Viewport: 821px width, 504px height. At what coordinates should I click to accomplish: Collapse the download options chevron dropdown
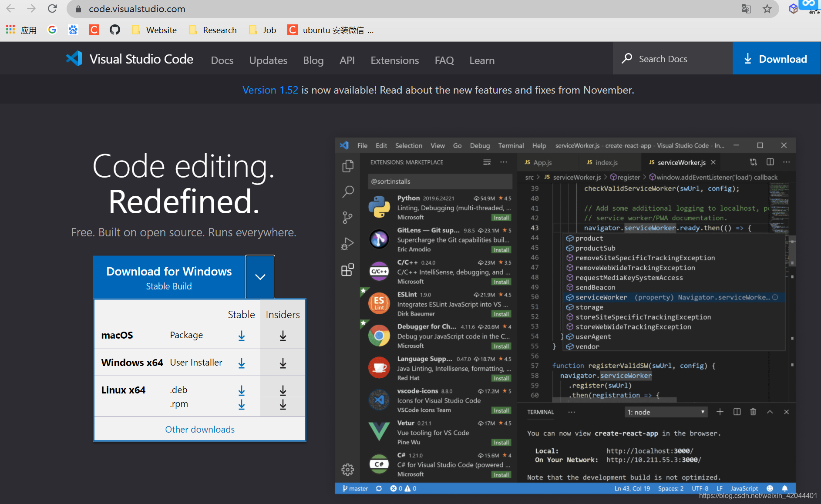260,277
